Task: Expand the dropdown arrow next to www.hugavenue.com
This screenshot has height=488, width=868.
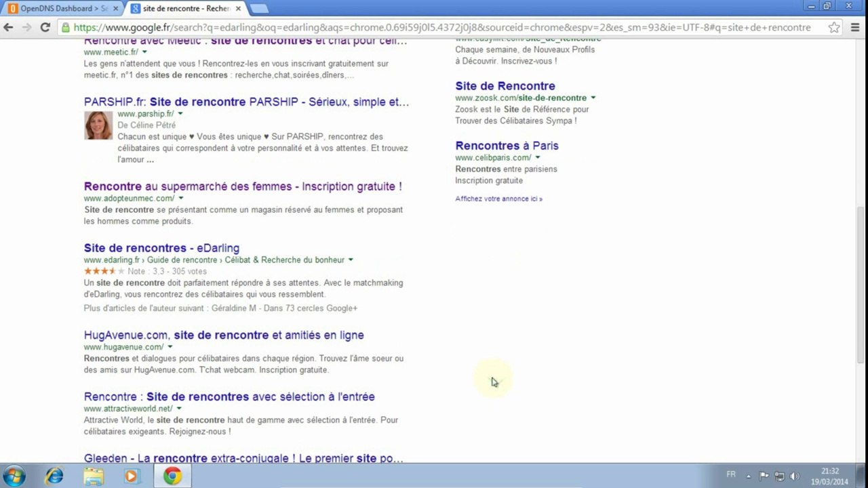Action: pyautogui.click(x=170, y=347)
